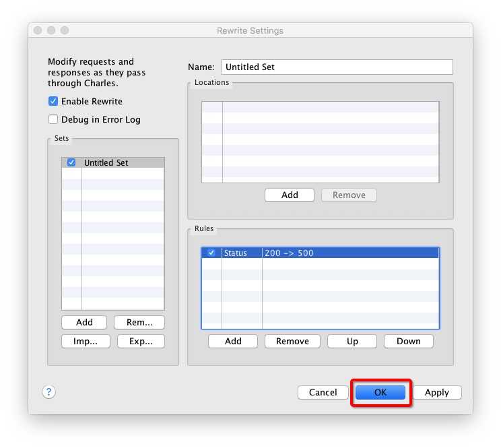This screenshot has height=448, width=501.
Task: Apply the rewrite settings
Action: coord(437,392)
